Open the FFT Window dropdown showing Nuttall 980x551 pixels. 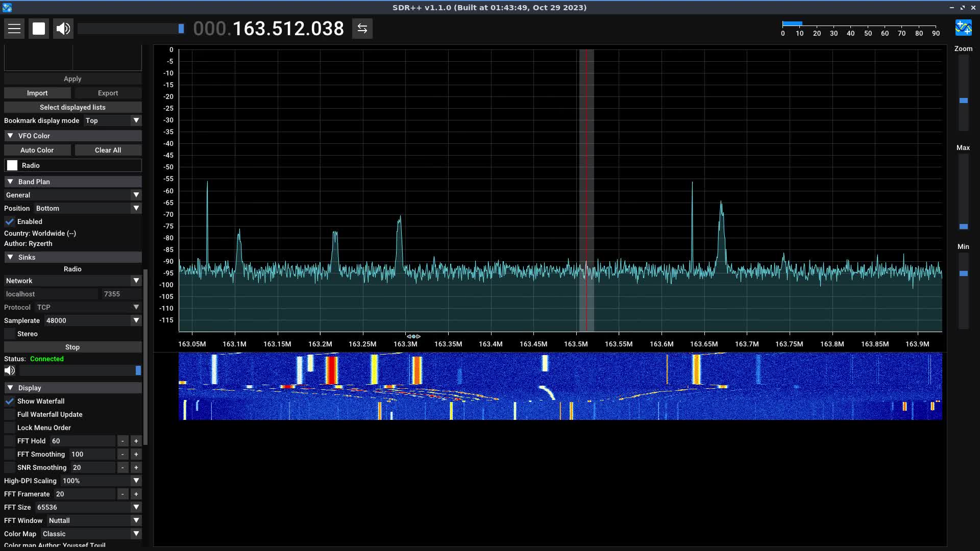93,520
